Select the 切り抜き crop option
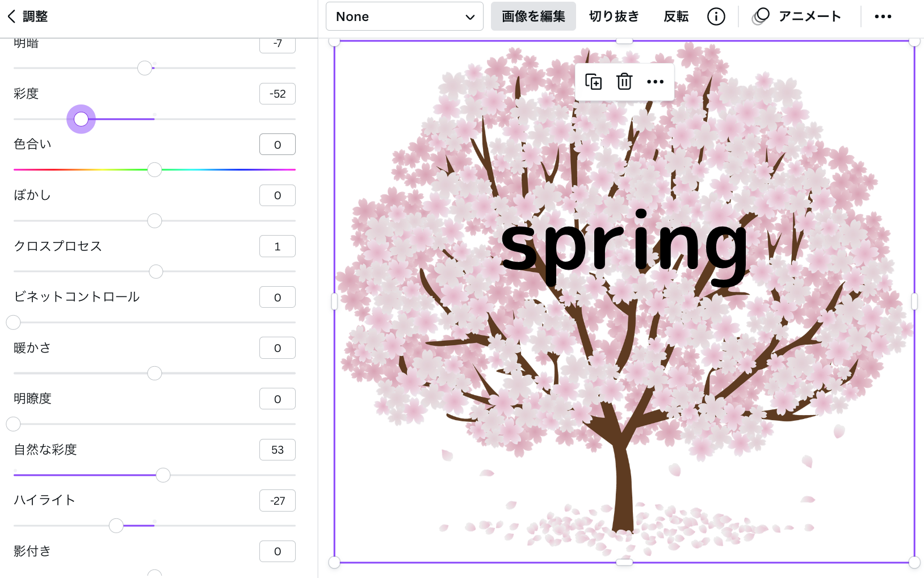Screen dimensions: 924x578 [614, 16]
